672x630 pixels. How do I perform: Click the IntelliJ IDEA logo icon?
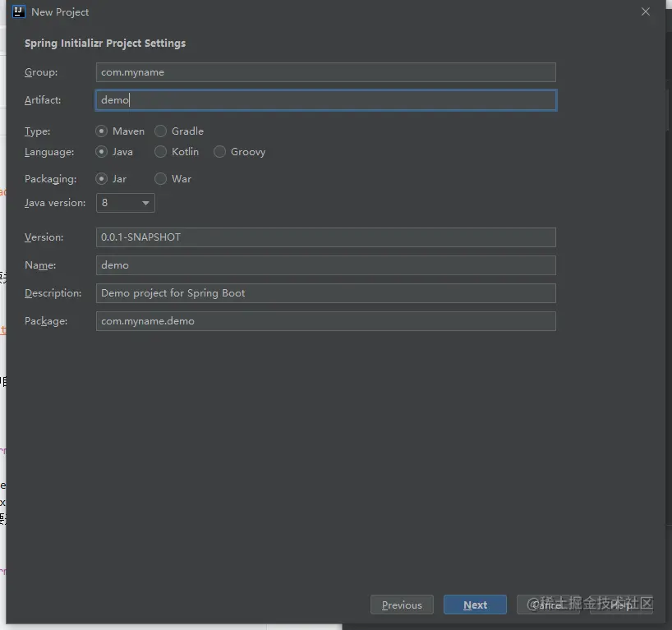[x=18, y=11]
